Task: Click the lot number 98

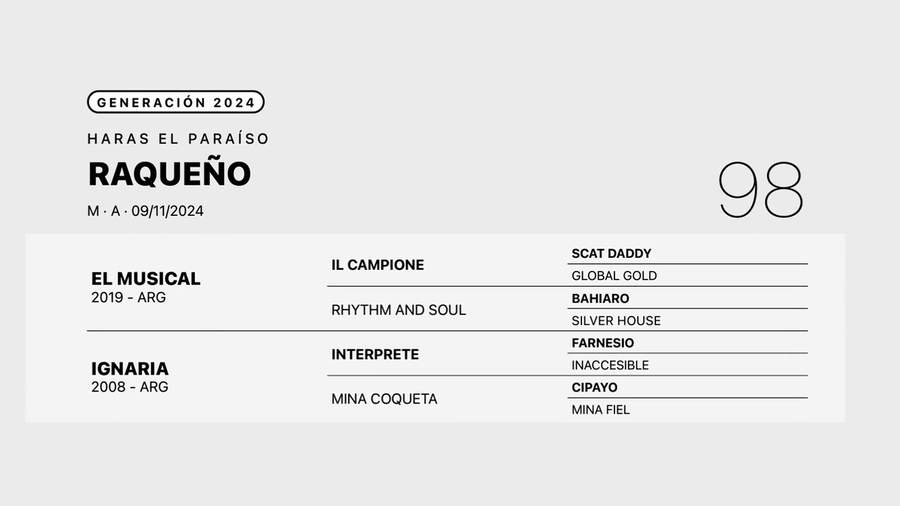Action: click(760, 190)
